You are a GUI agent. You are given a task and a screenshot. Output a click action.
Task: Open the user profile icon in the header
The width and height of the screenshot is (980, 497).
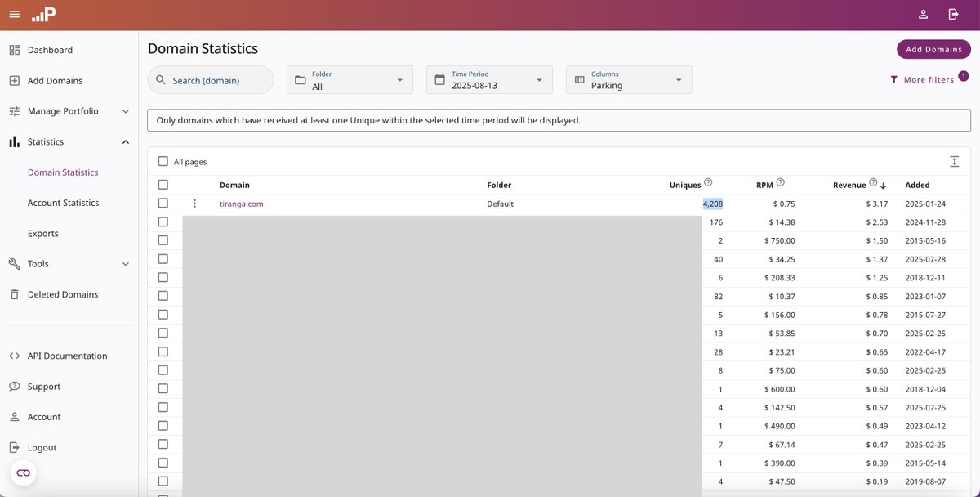point(923,14)
